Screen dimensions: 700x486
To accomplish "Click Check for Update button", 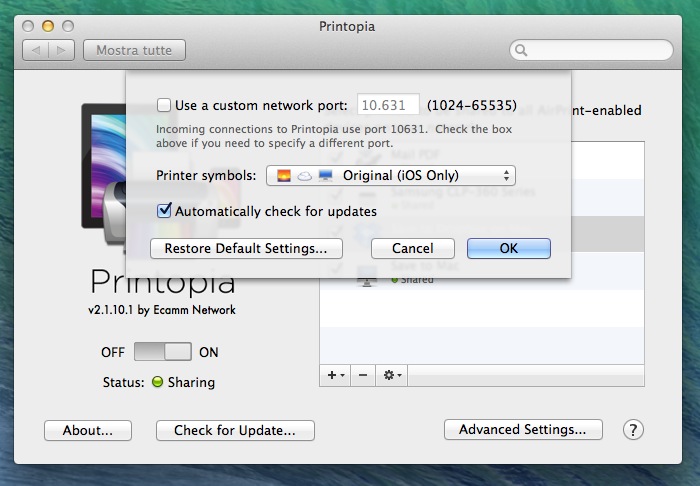I will click(235, 430).
